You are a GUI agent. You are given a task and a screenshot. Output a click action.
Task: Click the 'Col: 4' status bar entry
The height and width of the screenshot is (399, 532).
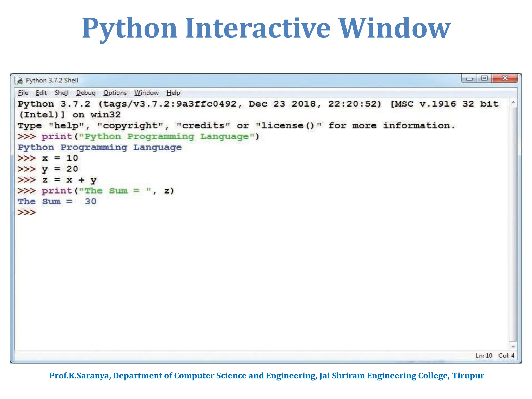(506, 355)
